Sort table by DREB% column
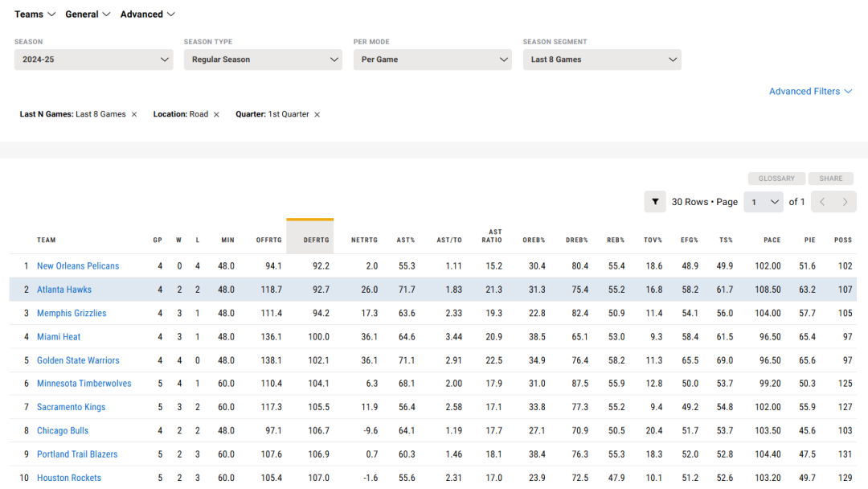The image size is (868, 489). coord(577,240)
